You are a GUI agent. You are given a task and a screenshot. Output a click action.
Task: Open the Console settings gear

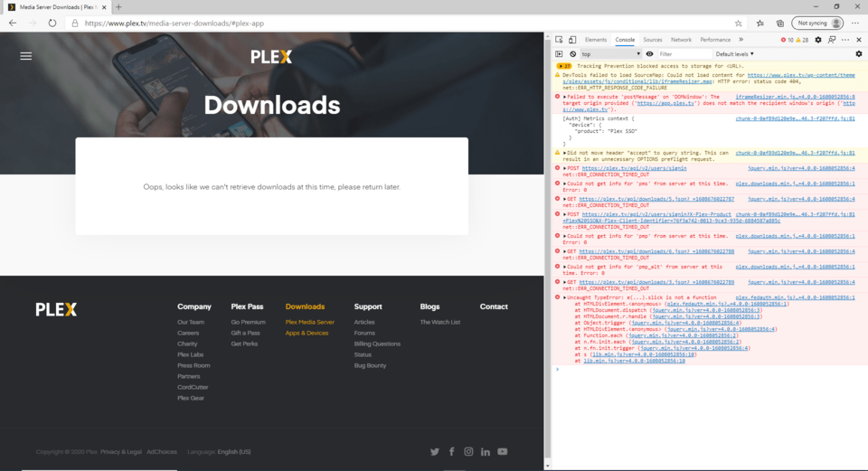[859, 54]
